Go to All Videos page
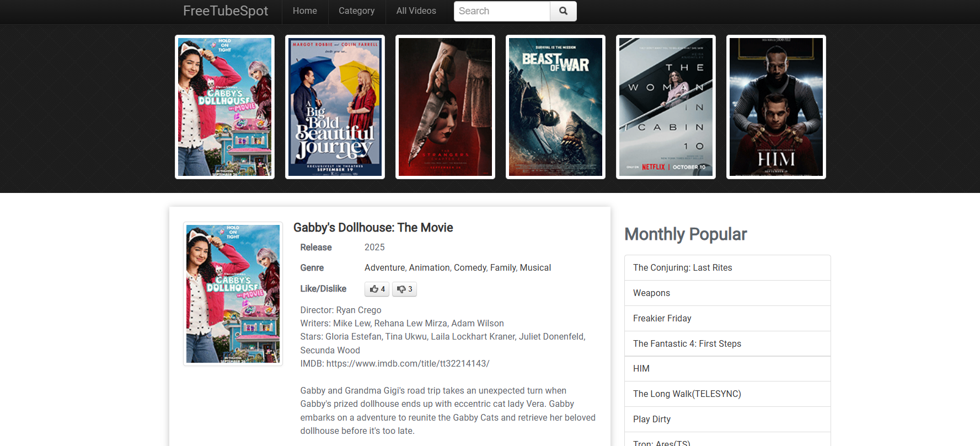Image resolution: width=980 pixels, height=446 pixels. pyautogui.click(x=416, y=11)
